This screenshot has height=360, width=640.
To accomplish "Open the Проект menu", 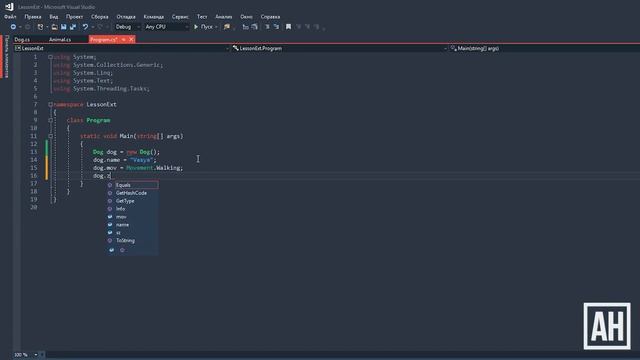I will pos(74,17).
